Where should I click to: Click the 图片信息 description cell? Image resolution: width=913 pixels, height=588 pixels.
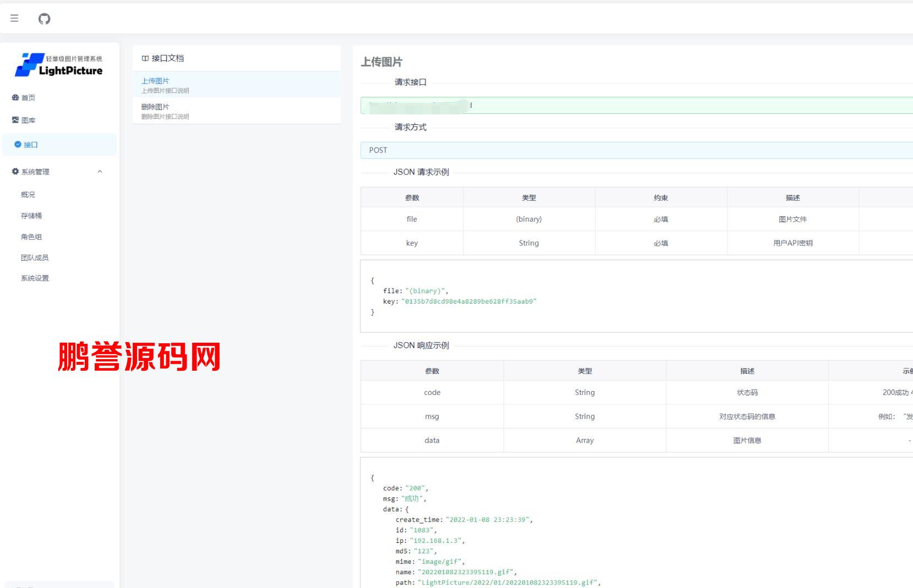pyautogui.click(x=747, y=441)
